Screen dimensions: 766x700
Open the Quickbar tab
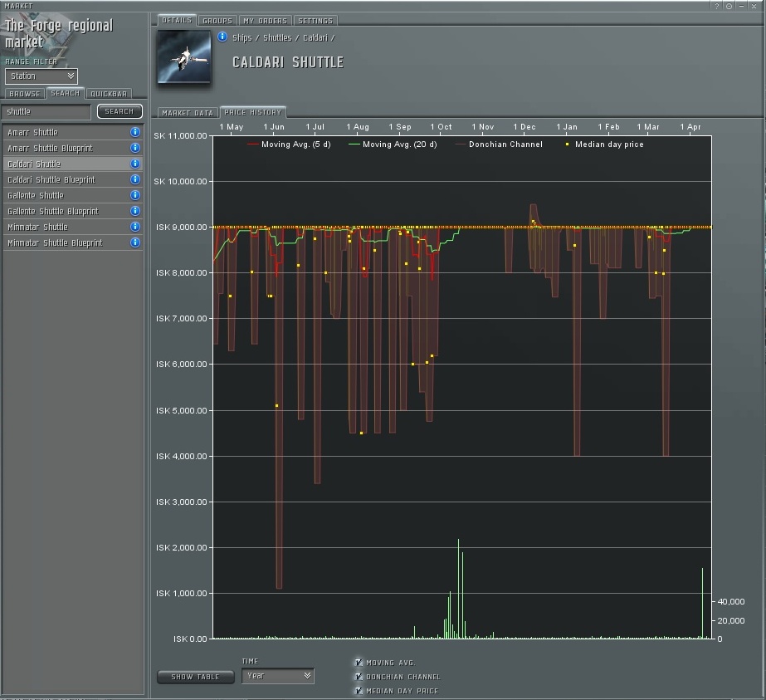pyautogui.click(x=109, y=93)
